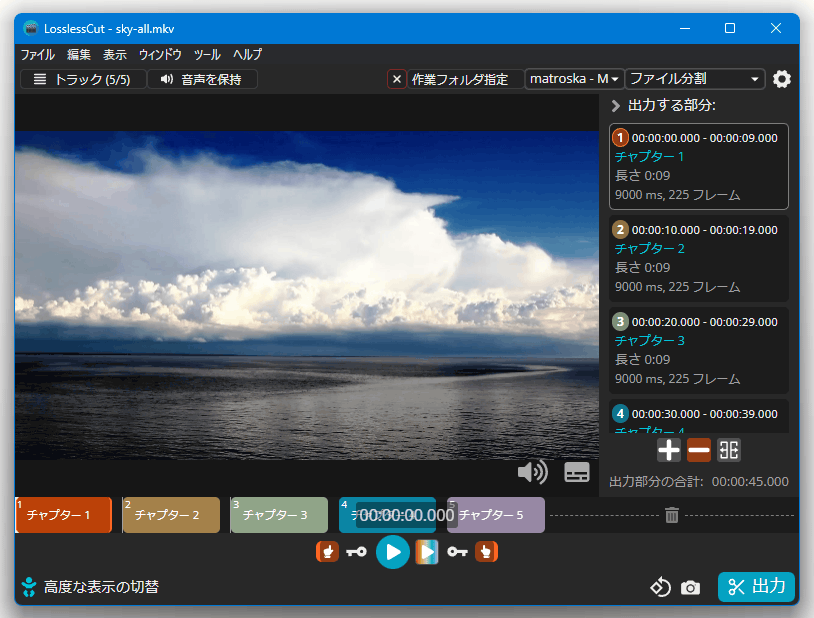Viewport: 814px width, 618px height.
Task: Select チャプター 2 on the timeline
Action: [171, 515]
